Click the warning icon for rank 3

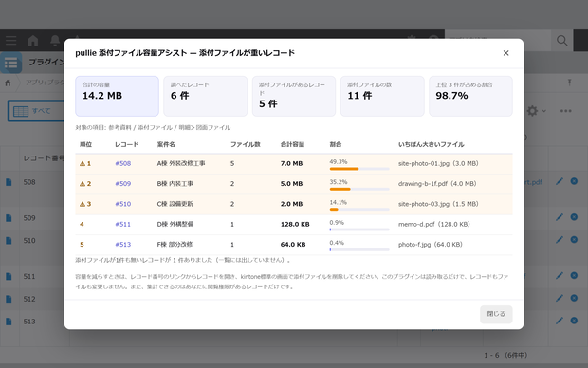[x=83, y=204]
